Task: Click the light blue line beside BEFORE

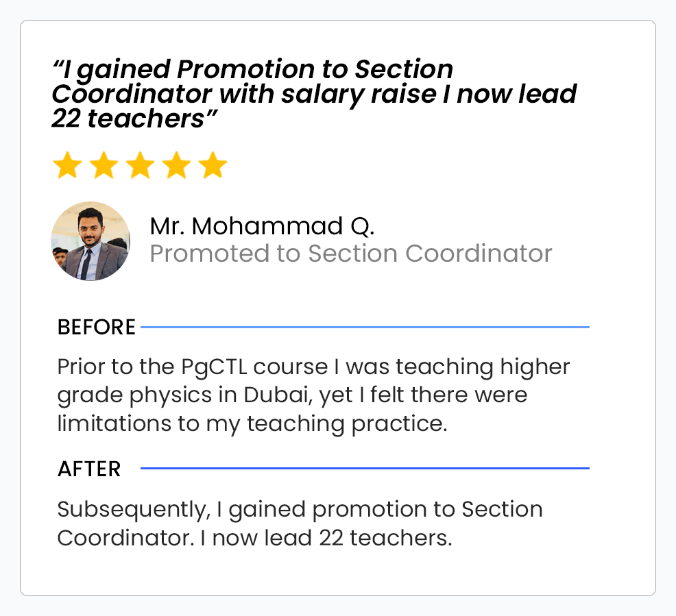Action: coord(365,328)
